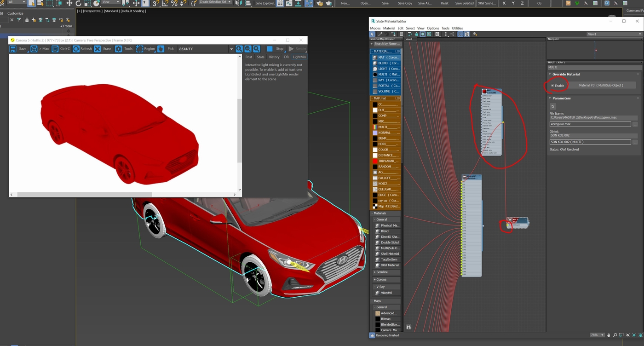Click the Erase icon in Corona window

coord(98,49)
